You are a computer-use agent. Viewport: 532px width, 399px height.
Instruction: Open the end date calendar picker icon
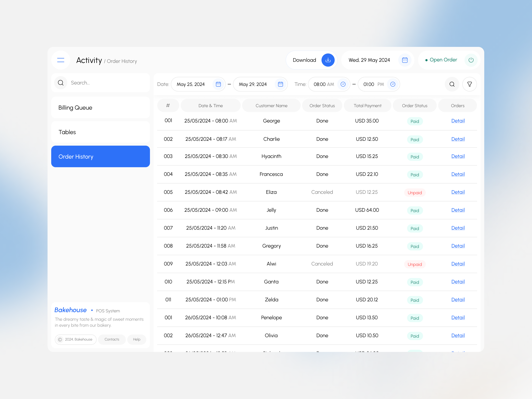[280, 84]
